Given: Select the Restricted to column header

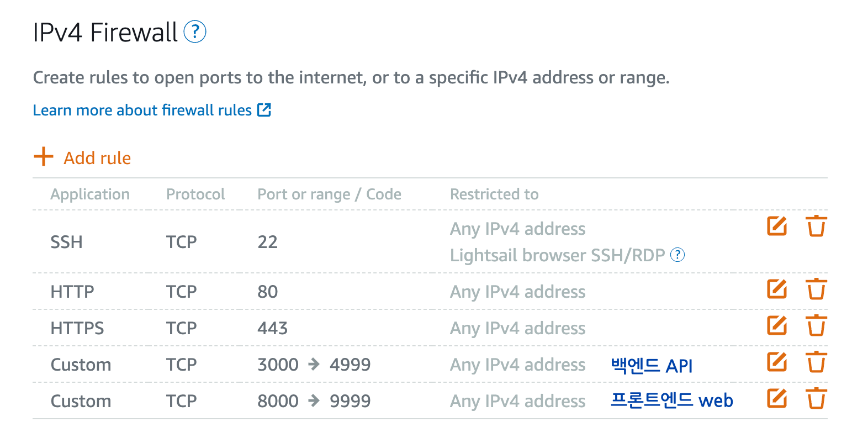Looking at the screenshot, I should (x=494, y=194).
